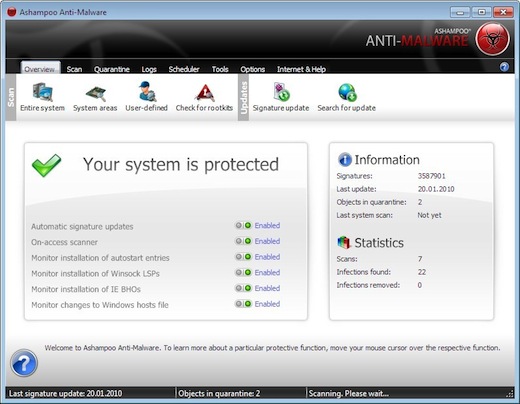
Task: Click the Infections removed value 0
Action: pyautogui.click(x=420, y=285)
